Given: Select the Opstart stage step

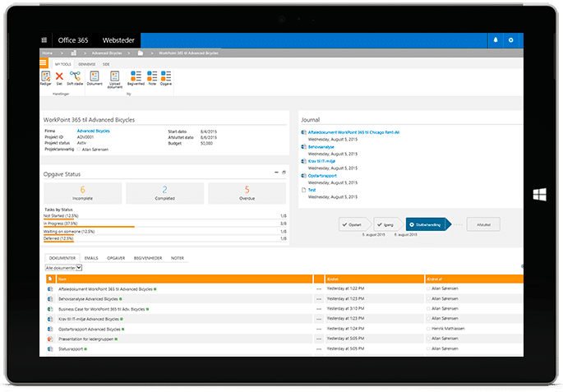Looking at the screenshot, I should coord(353,224).
